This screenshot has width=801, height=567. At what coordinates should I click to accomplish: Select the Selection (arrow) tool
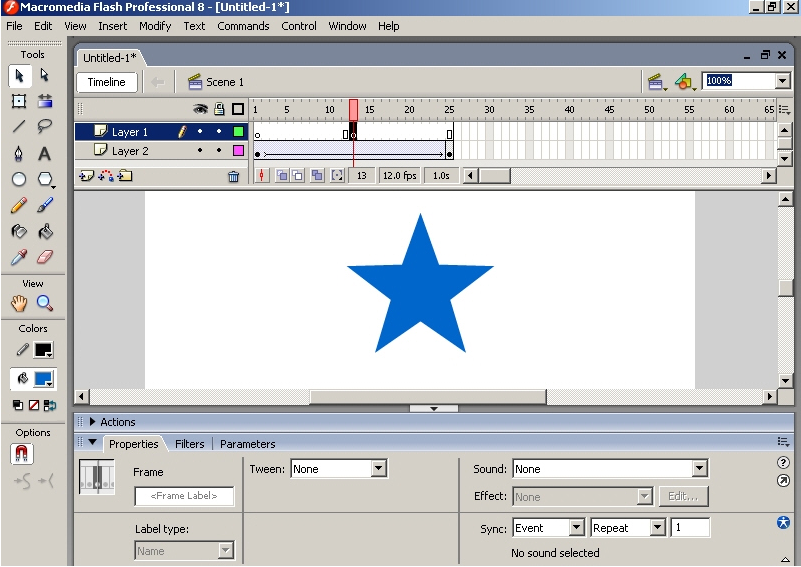click(x=19, y=76)
